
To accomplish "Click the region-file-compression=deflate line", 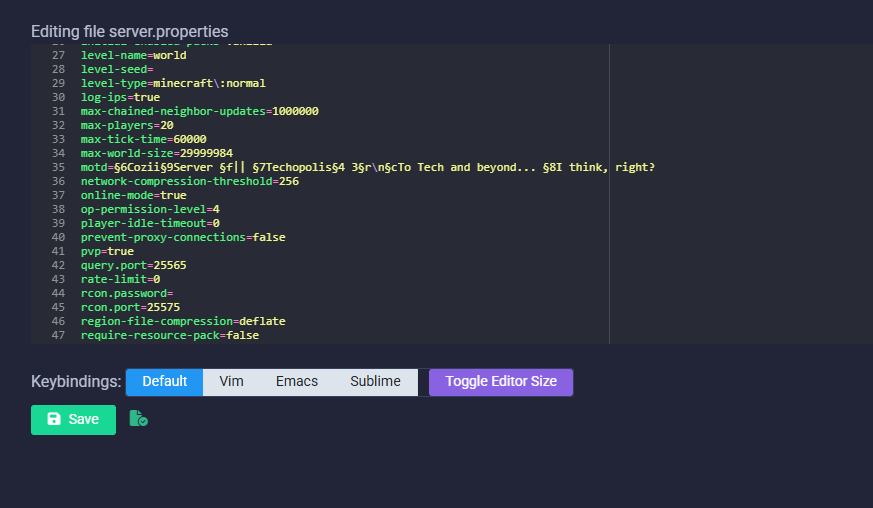I will click(183, 321).
